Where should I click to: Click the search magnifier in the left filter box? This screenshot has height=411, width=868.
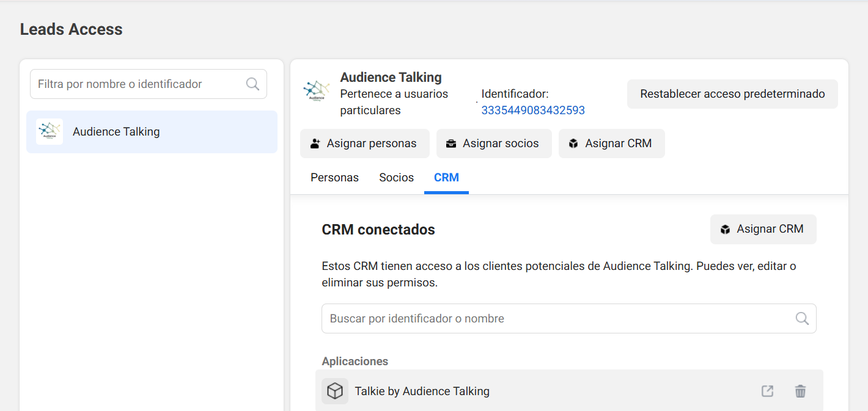point(252,84)
